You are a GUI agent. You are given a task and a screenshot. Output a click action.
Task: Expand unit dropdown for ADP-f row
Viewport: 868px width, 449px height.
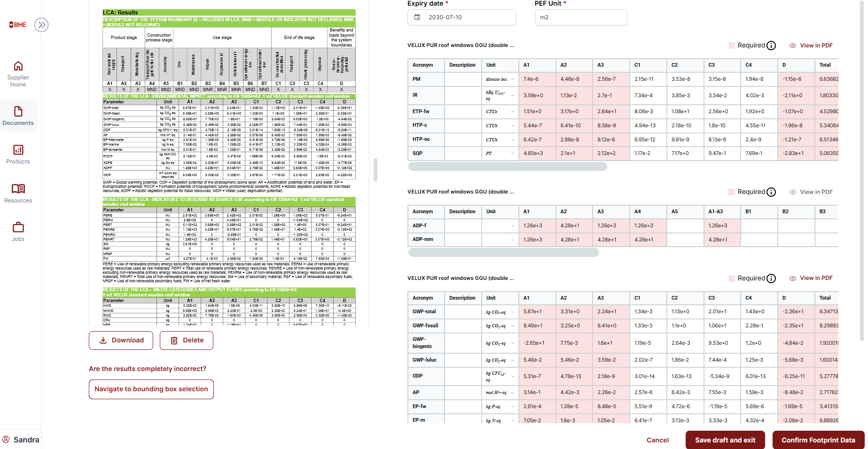(x=512, y=226)
